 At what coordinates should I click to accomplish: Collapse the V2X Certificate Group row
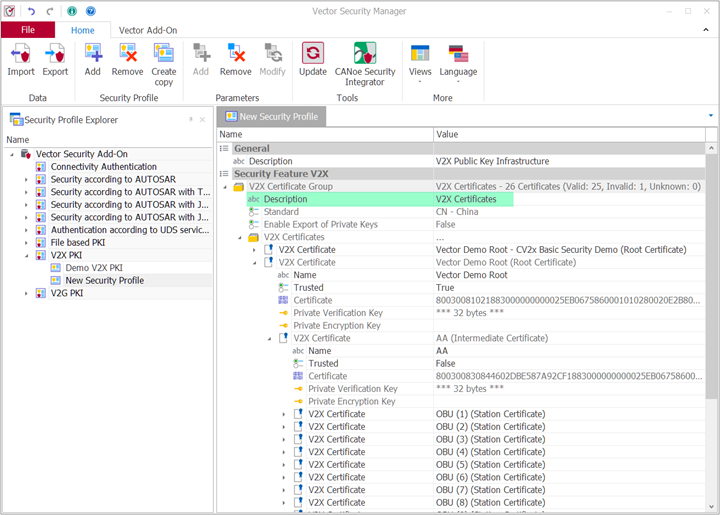pyautogui.click(x=225, y=187)
